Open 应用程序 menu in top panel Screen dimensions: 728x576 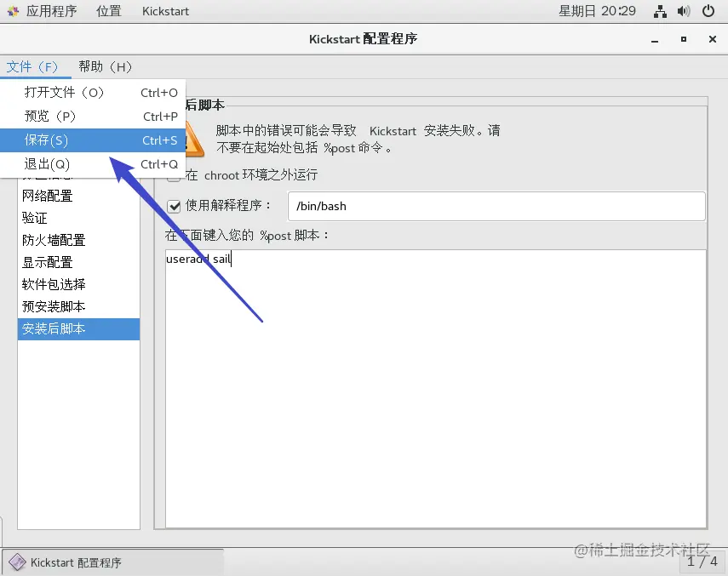(52, 11)
